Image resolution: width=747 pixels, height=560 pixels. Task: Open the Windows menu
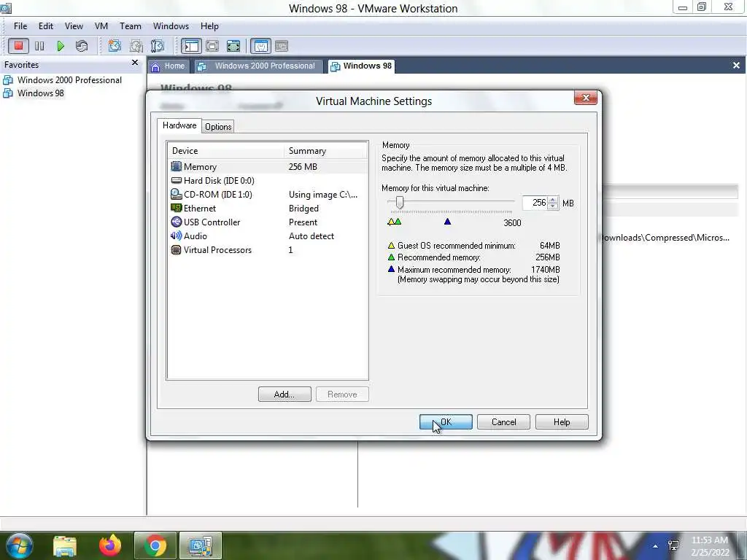(171, 26)
